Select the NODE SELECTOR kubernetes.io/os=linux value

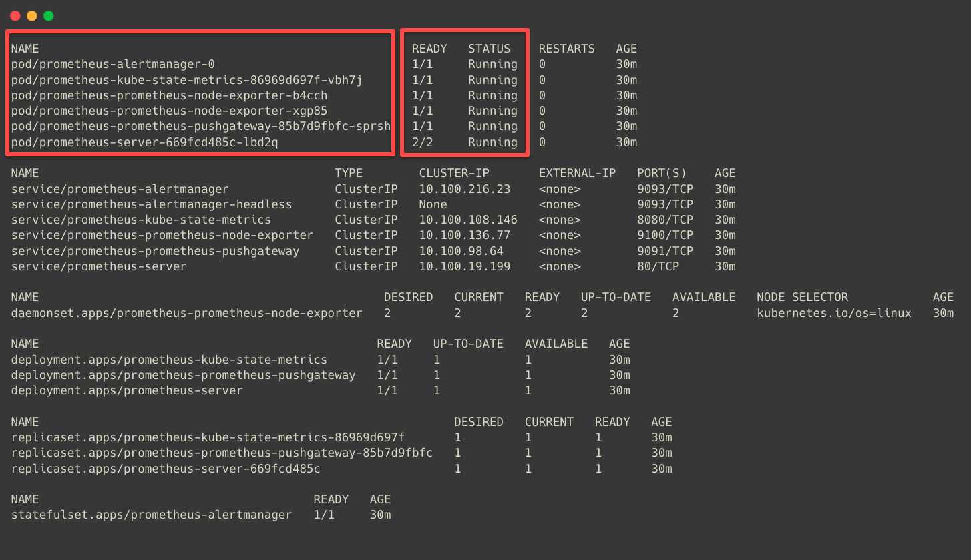tap(834, 312)
